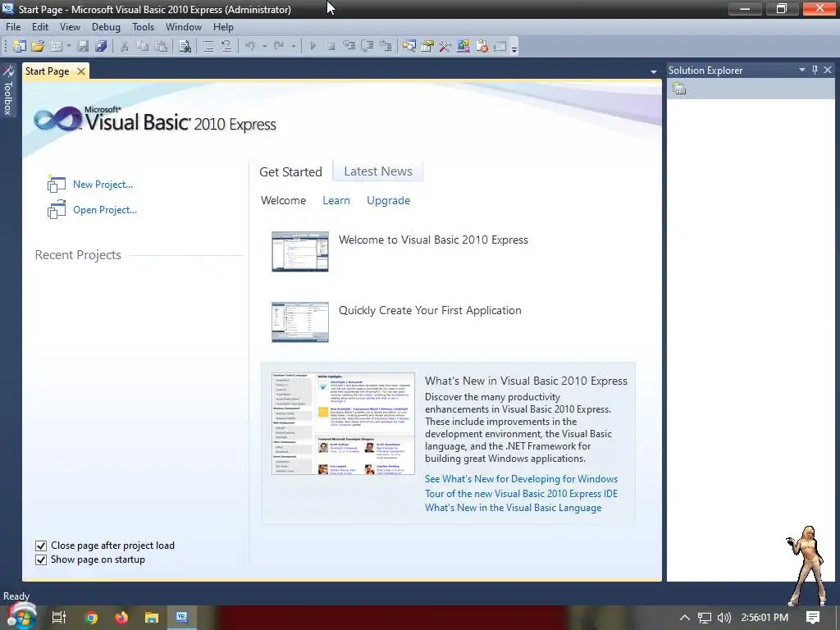Viewport: 840px width, 630px height.
Task: Click the Paste clipboard toolbar icon
Action: tap(161, 46)
